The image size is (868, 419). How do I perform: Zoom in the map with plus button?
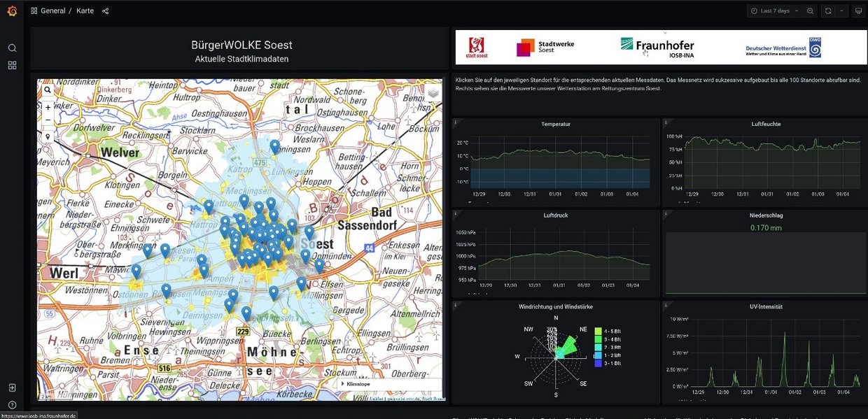[48, 107]
